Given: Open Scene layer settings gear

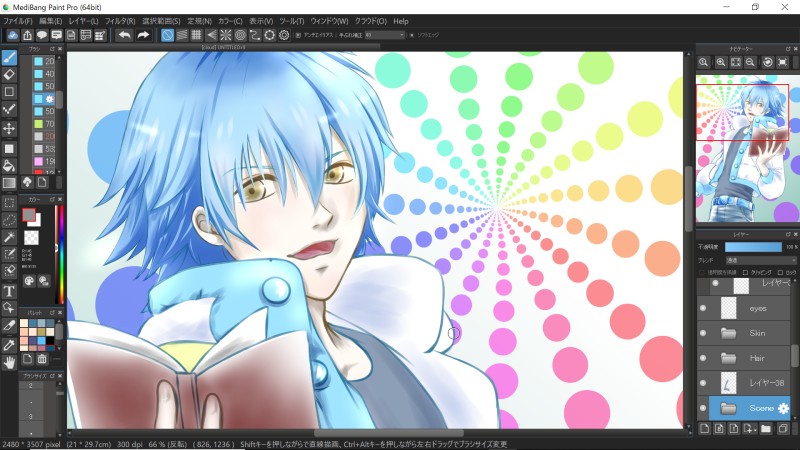Looking at the screenshot, I should [x=783, y=408].
